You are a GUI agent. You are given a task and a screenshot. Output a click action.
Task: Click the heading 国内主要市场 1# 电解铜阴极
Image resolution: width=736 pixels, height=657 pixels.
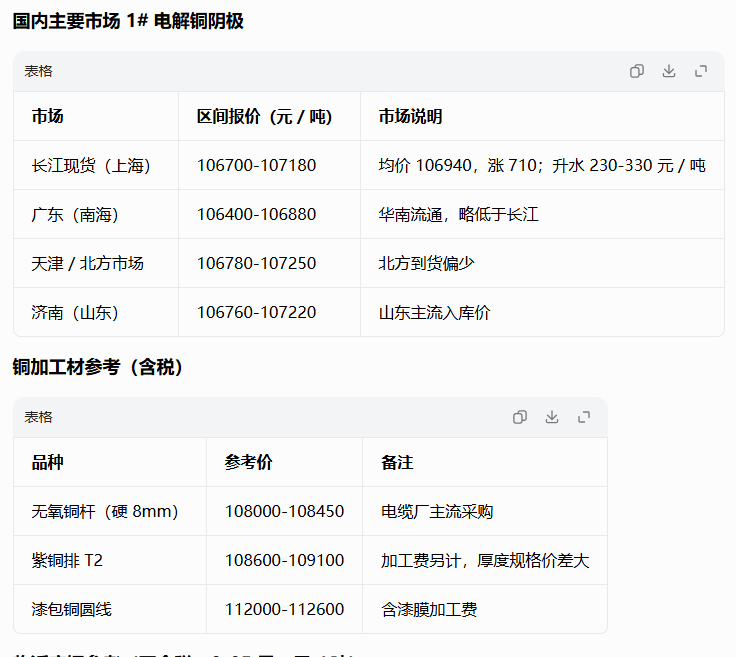128,21
